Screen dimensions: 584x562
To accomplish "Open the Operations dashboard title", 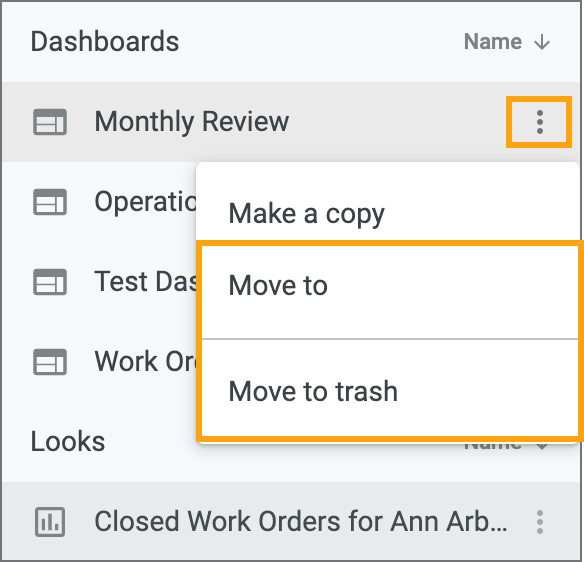I will [x=146, y=202].
